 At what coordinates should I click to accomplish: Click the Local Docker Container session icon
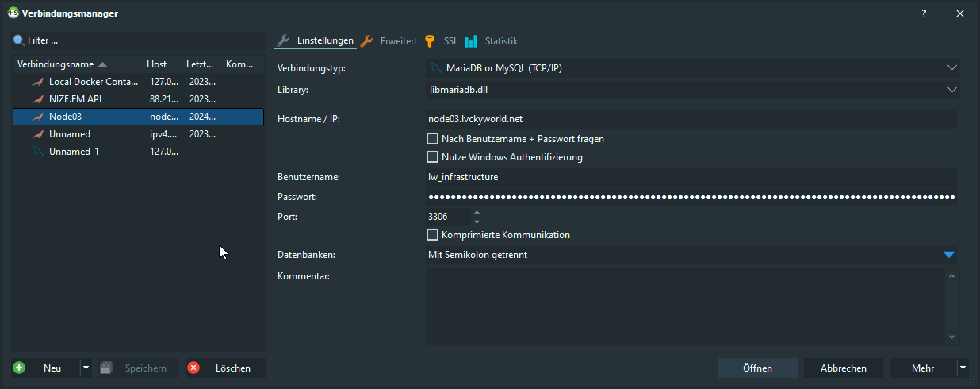pos(37,82)
